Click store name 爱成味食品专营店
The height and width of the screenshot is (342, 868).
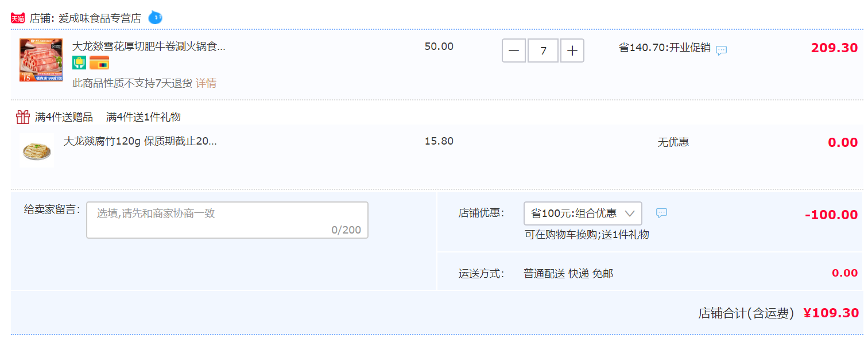(x=99, y=18)
